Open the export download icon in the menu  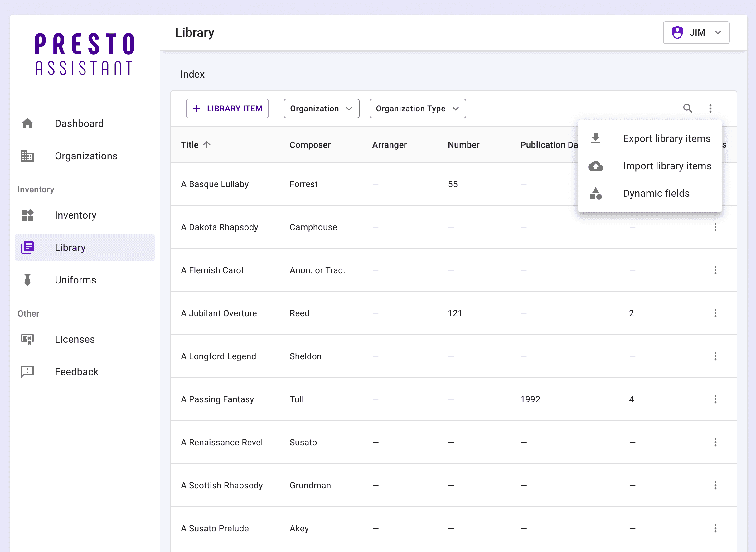[596, 138]
